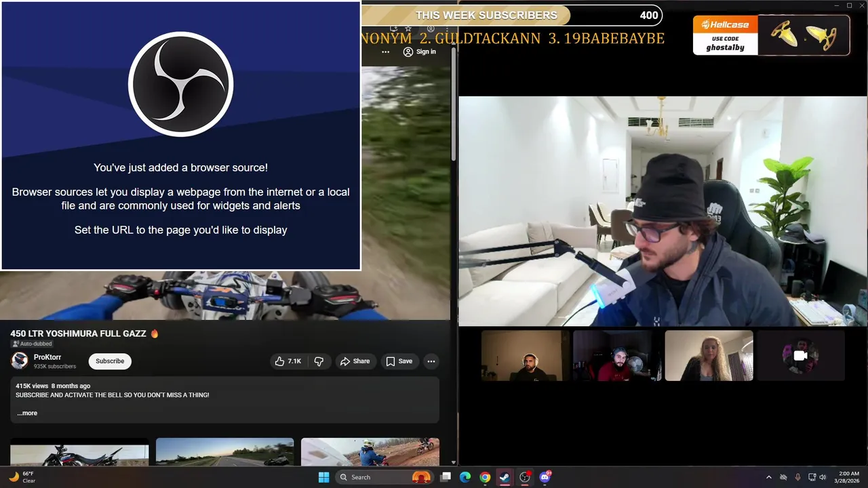Open the ProKtorr channel name link
This screenshot has width=868, height=488.
tap(47, 357)
